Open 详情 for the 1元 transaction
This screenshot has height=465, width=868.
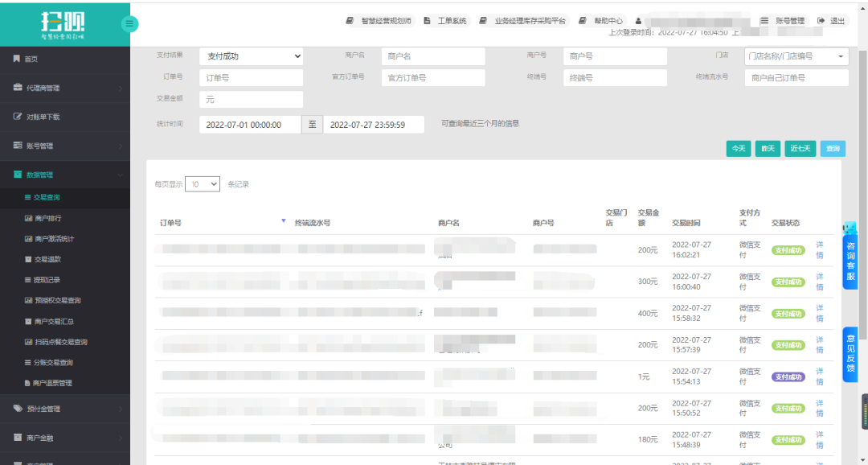(x=820, y=377)
